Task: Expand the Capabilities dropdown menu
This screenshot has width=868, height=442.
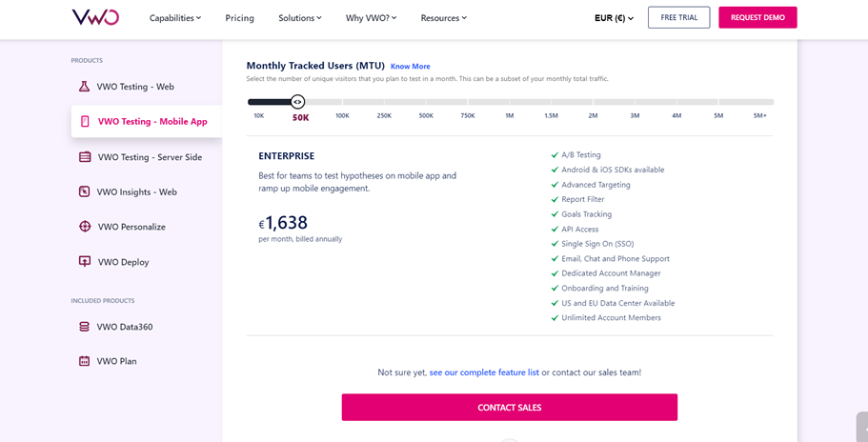Action: coord(175,18)
